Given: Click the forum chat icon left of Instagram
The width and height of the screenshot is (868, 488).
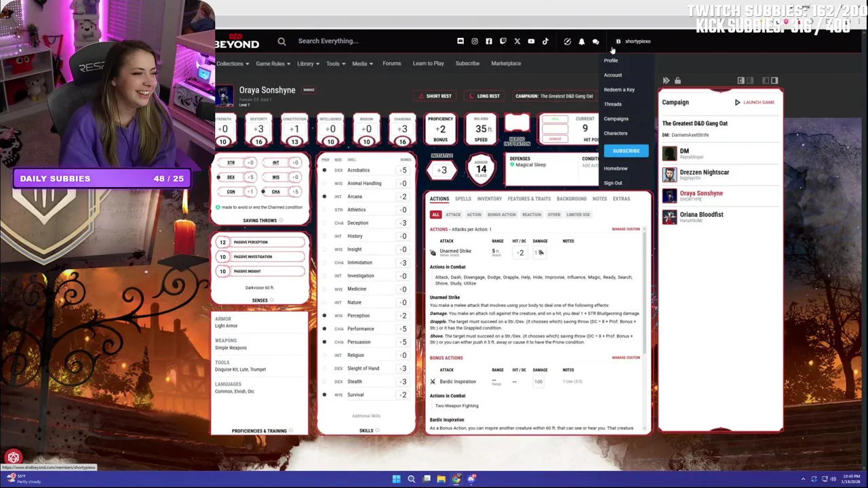Looking at the screenshot, I should [460, 41].
